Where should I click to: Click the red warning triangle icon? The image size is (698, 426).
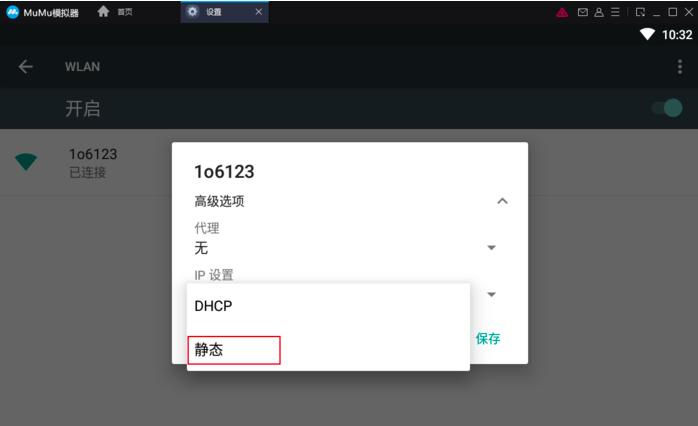pos(562,12)
